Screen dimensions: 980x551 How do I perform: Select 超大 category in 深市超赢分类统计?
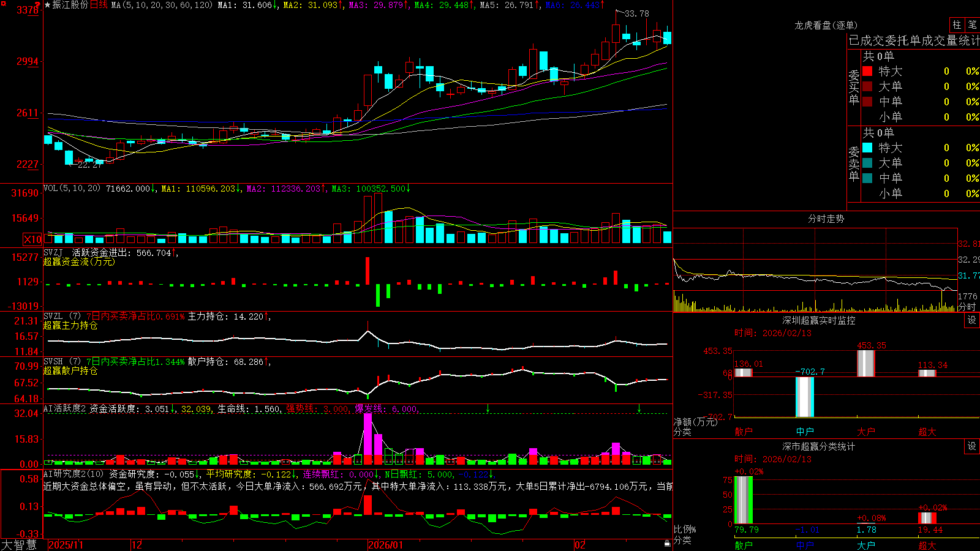(x=927, y=545)
